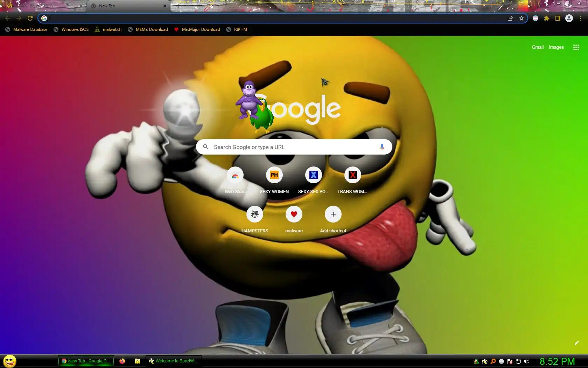Open the RIP FM bookmark
This screenshot has height=368, width=588.
coord(237,29)
